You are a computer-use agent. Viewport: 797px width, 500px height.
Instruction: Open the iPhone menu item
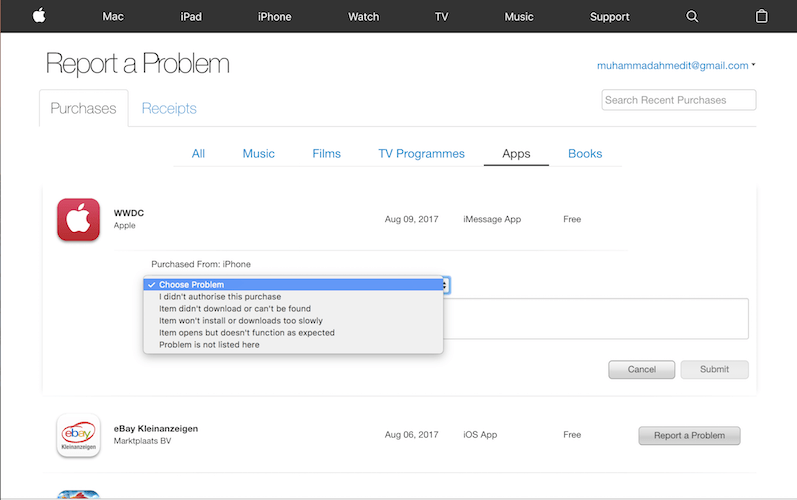(274, 17)
